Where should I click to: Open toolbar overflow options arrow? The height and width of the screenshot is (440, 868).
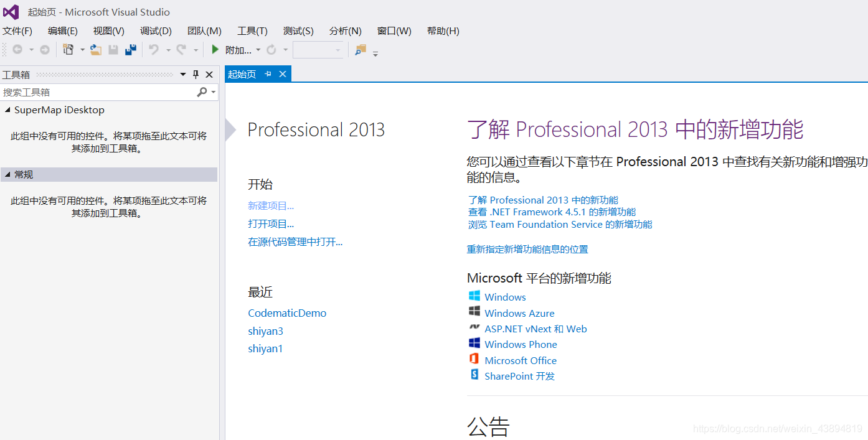[x=375, y=54]
